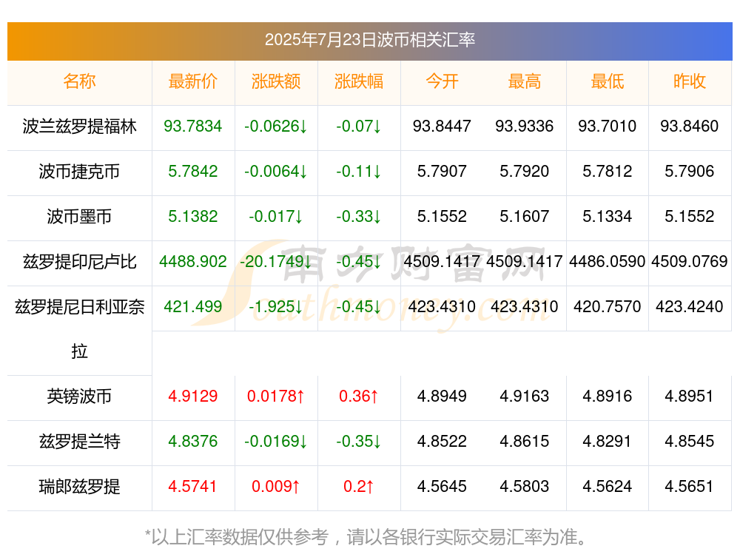Viewport: 740px width, 560px height.
Task: Click the previous close 4.5651
Action: click(x=690, y=487)
